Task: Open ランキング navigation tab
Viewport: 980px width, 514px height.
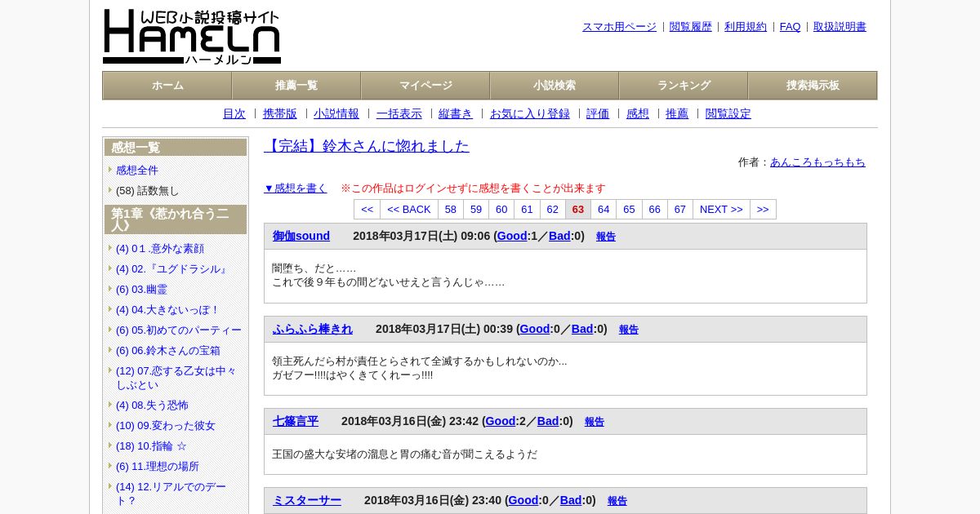Action: pos(684,86)
